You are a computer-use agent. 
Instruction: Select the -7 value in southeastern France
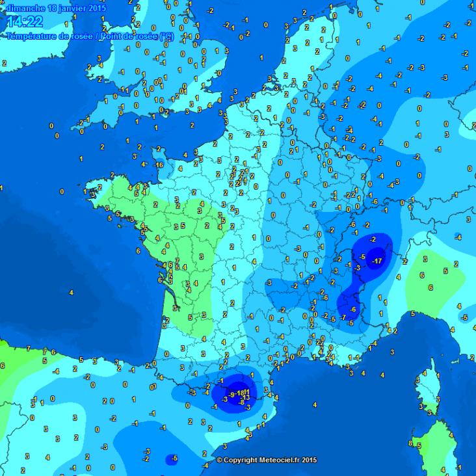coord(342,317)
